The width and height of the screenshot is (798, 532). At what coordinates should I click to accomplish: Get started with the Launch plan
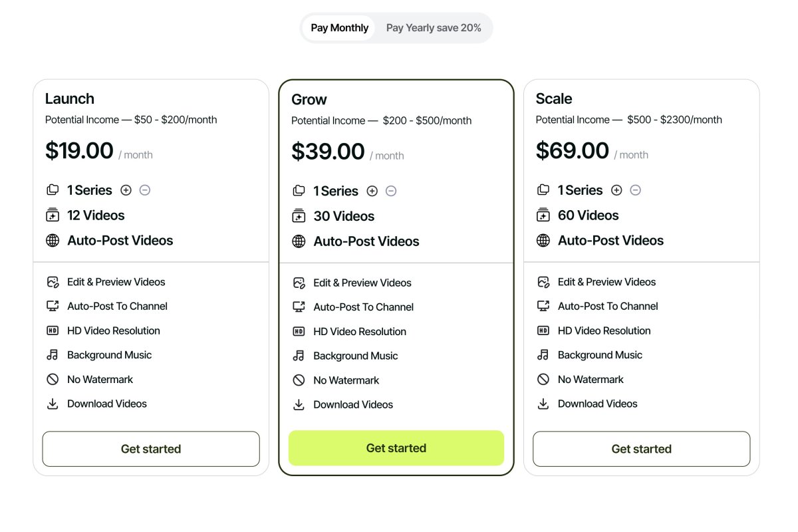point(151,449)
